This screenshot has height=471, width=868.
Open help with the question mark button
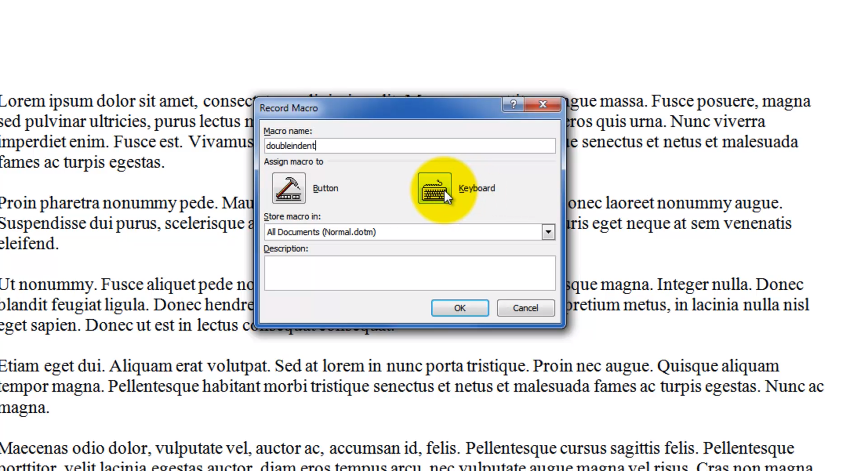coord(513,104)
